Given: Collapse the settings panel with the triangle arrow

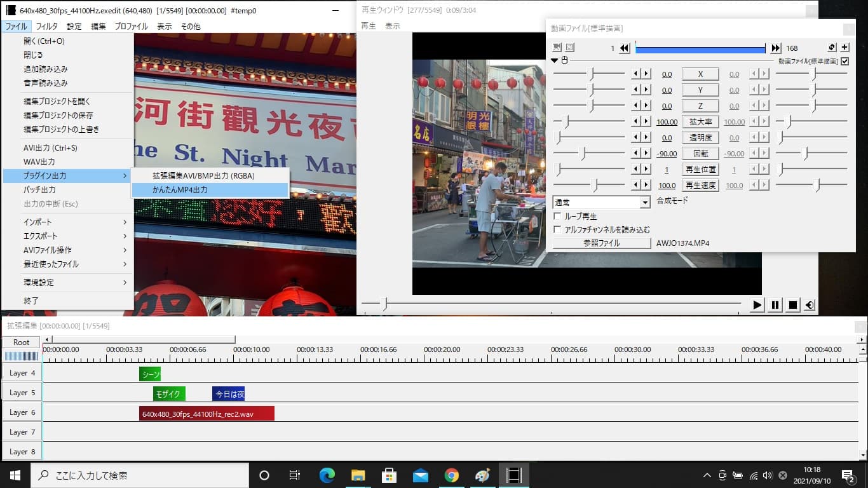Looking at the screenshot, I should [554, 61].
